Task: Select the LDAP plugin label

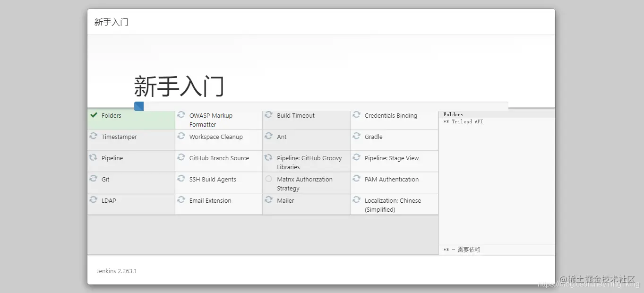Action: click(x=109, y=200)
